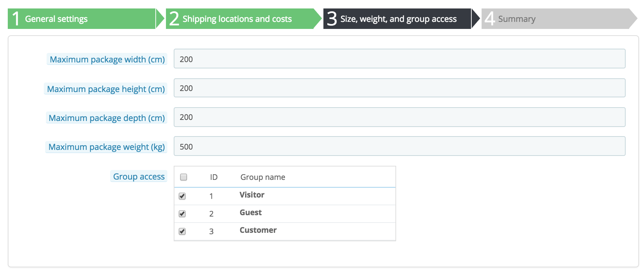644x273 pixels.
Task: Click the Maximum package weight (kg) label
Action: [106, 147]
